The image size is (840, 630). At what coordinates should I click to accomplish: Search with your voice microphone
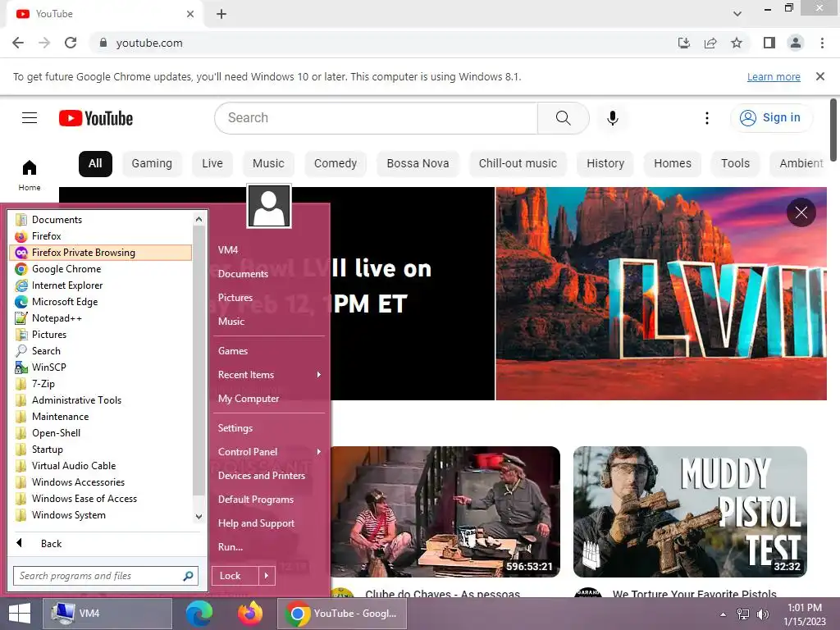pos(613,118)
